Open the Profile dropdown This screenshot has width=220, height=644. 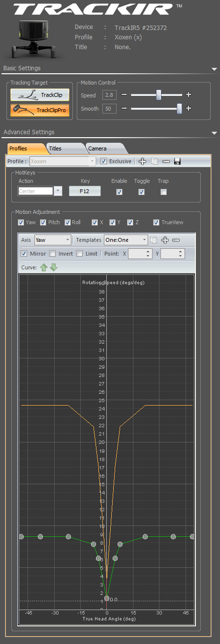click(x=92, y=161)
